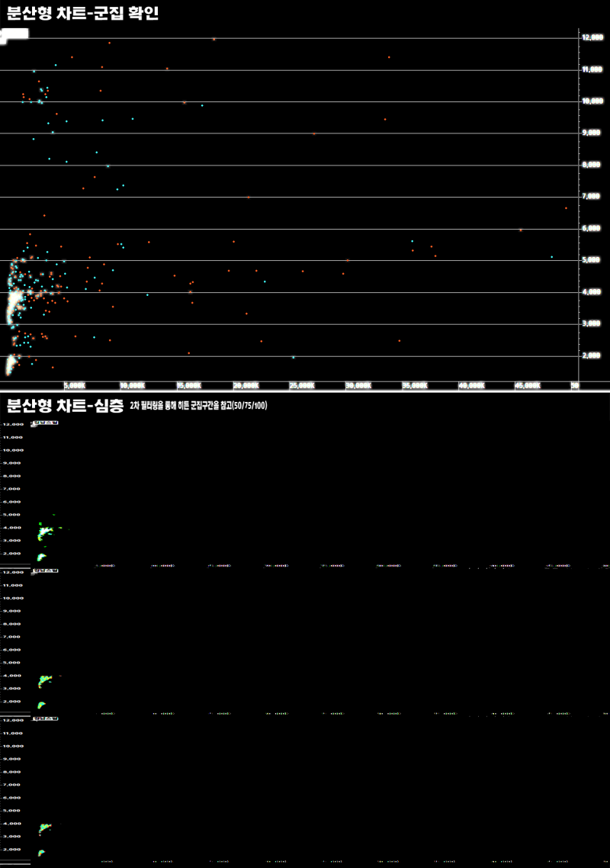
Task: Click the 12,000 label of the first deep-dive chart
Action: tap(13, 424)
